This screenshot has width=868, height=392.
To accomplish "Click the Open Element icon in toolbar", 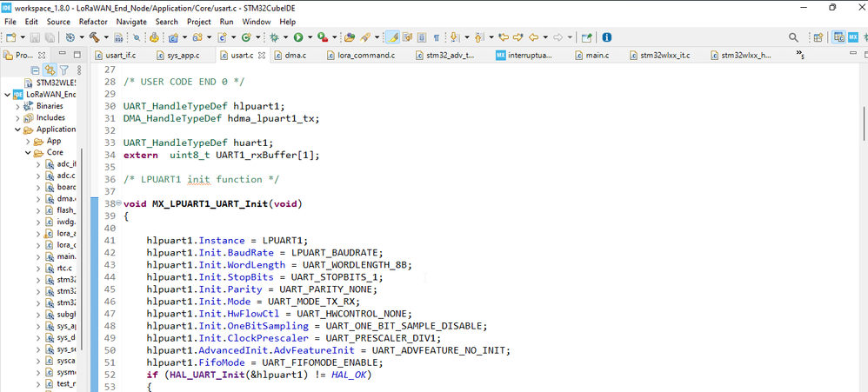I will [x=350, y=37].
